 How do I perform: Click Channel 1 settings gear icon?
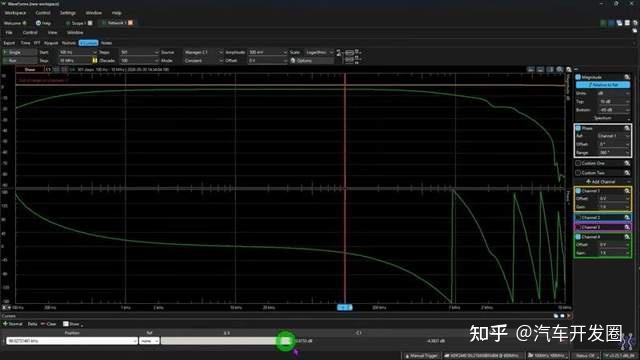[x=627, y=191]
